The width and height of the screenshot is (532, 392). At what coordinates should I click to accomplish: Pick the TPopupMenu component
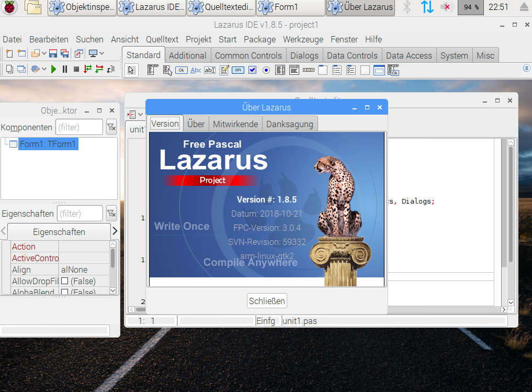pyautogui.click(x=167, y=70)
